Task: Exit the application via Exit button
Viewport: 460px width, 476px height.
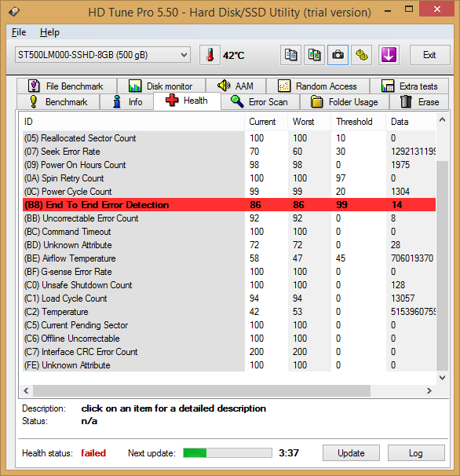Action: (x=429, y=55)
